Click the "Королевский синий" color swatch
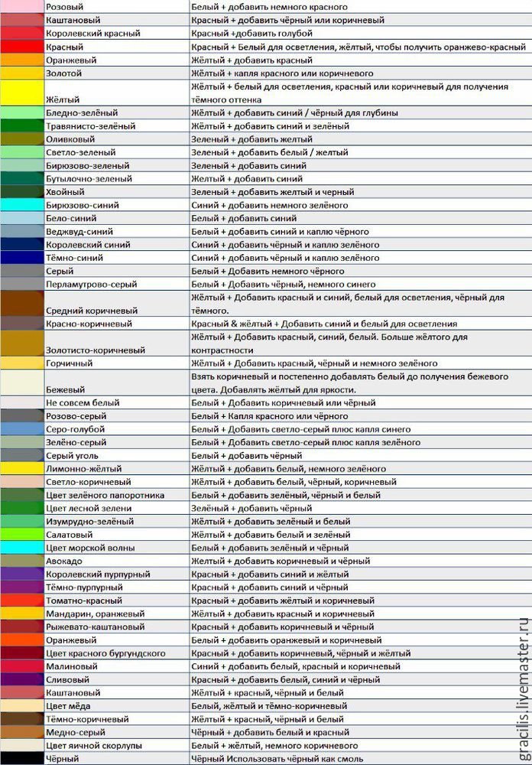This screenshot has height=765, width=532. (x=21, y=245)
